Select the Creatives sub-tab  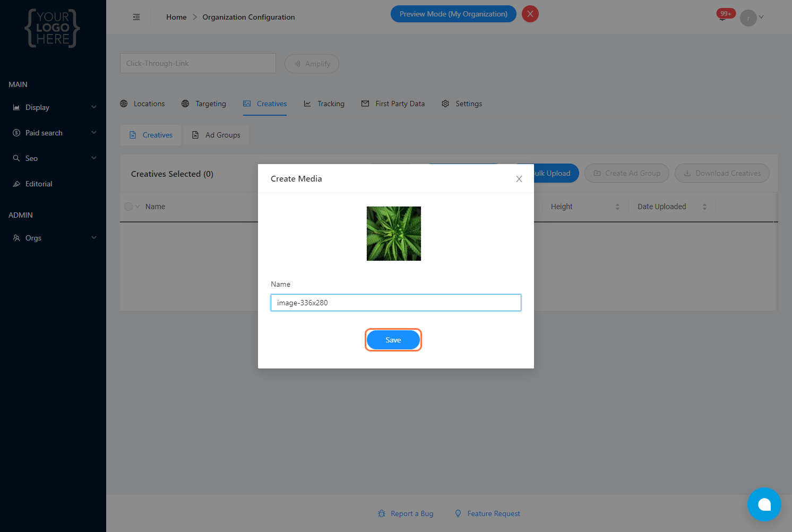(151, 135)
